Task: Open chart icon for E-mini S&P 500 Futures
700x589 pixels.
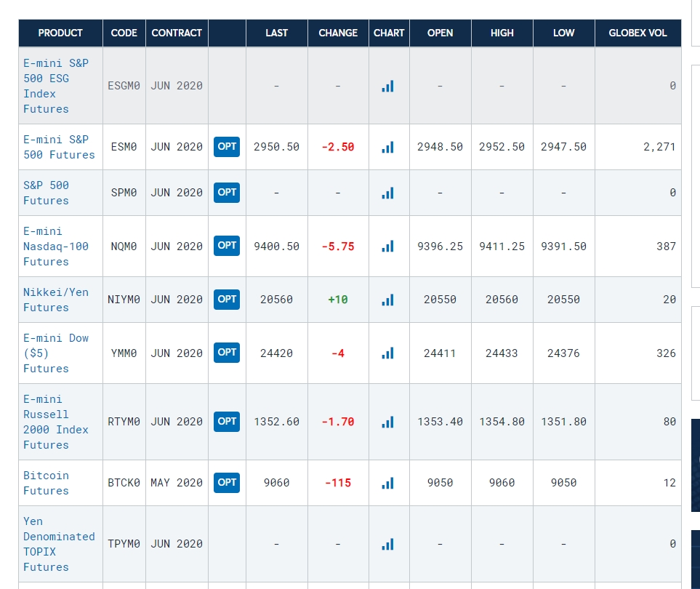Action: coord(387,147)
